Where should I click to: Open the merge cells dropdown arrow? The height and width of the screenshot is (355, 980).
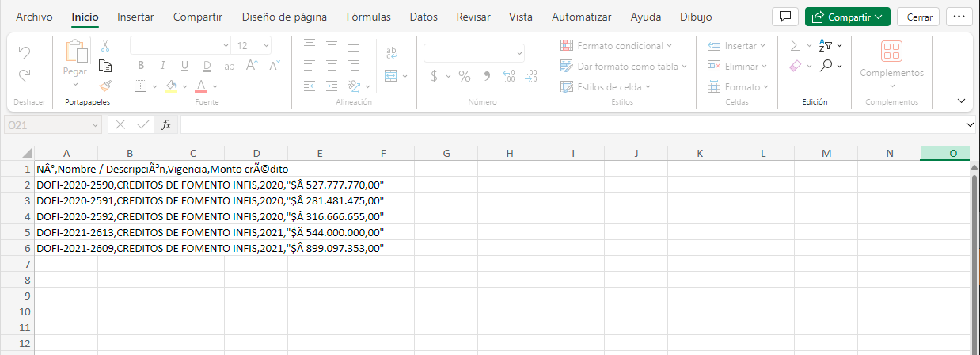(x=405, y=76)
